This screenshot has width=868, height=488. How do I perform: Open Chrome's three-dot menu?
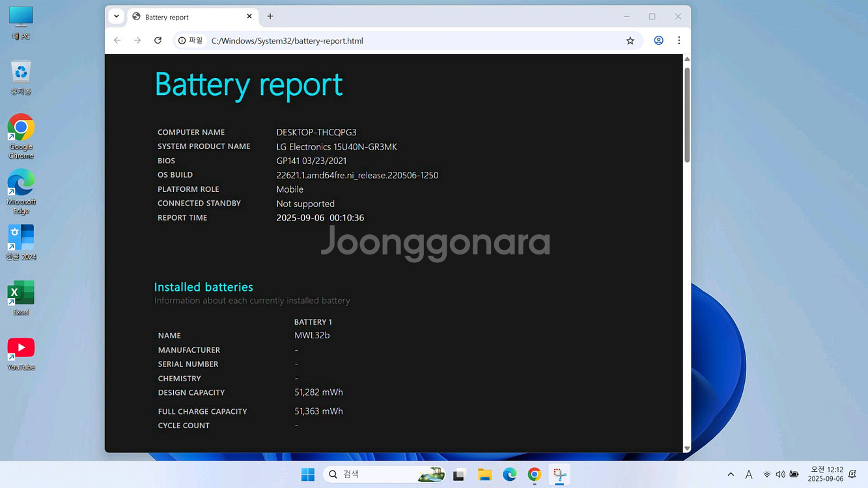pos(679,40)
